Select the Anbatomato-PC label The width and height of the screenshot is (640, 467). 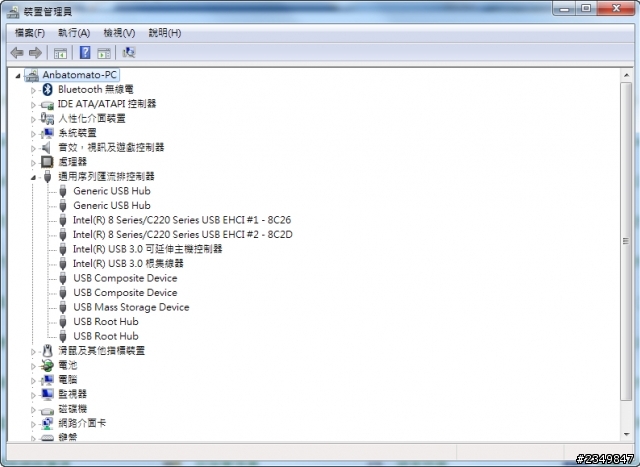point(80,75)
